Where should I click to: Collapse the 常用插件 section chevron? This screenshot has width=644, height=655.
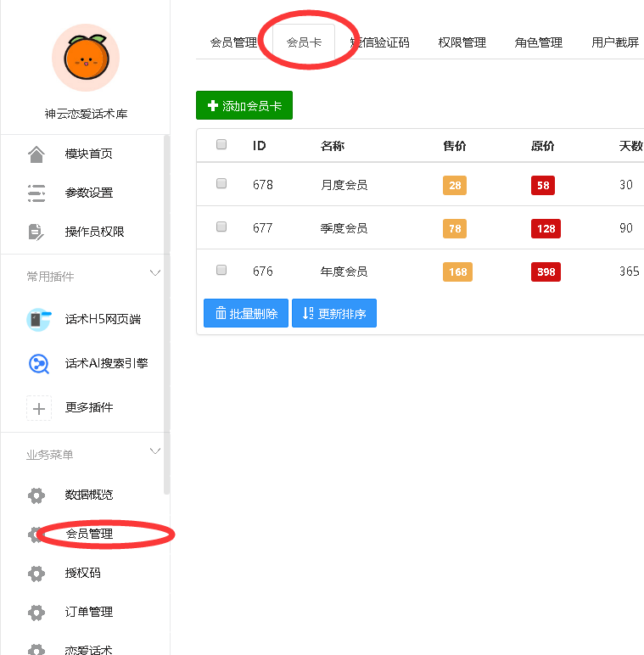pos(155,273)
